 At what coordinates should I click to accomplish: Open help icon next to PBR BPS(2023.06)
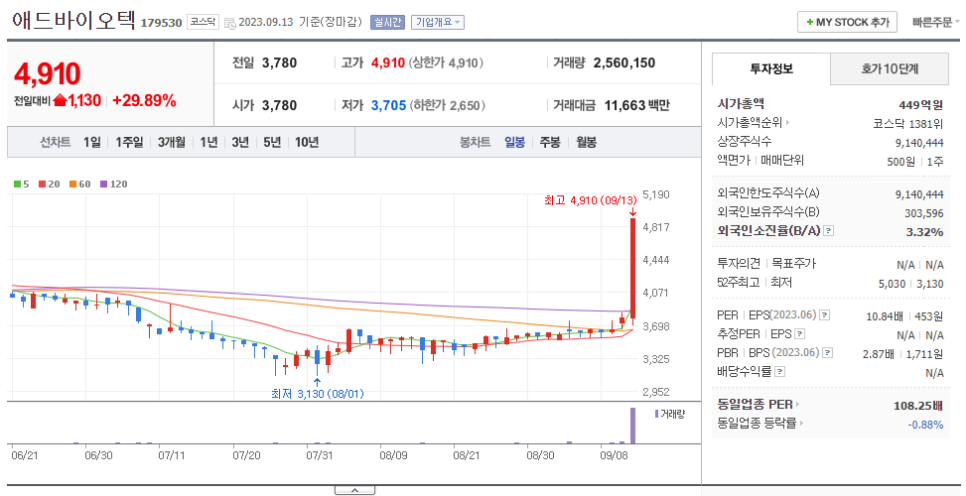pyautogui.click(x=828, y=353)
